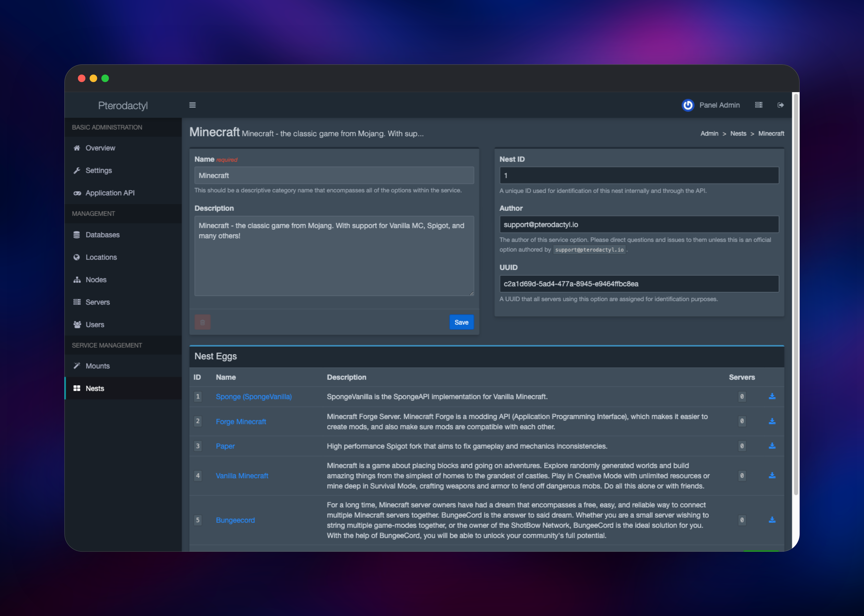The width and height of the screenshot is (864, 616).
Task: Go to Users in the sidebar
Action: point(123,325)
